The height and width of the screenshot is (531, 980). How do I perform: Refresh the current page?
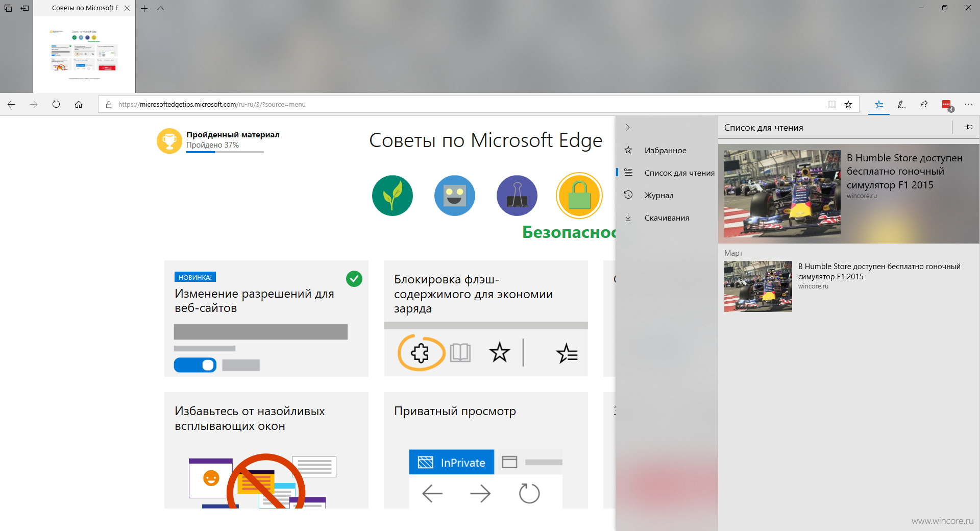pyautogui.click(x=56, y=104)
